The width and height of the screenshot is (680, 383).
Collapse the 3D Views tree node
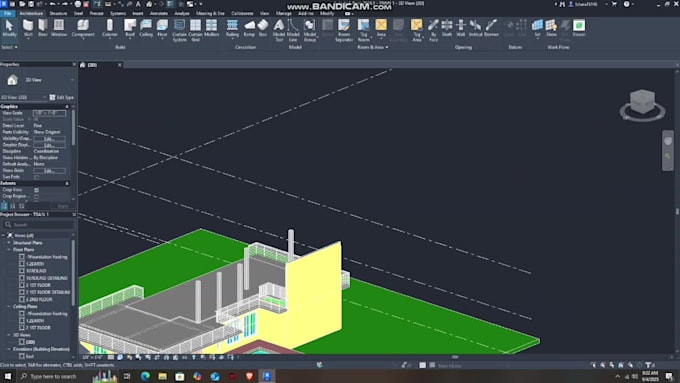[9, 335]
